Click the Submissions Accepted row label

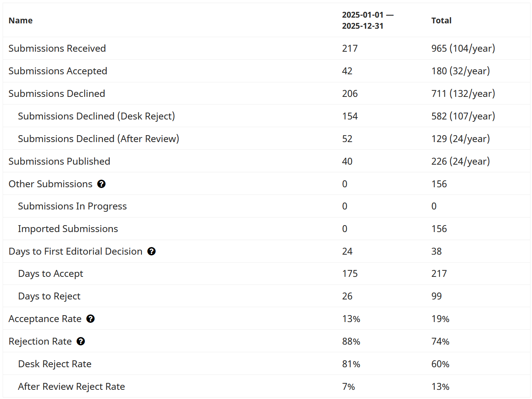tap(58, 71)
